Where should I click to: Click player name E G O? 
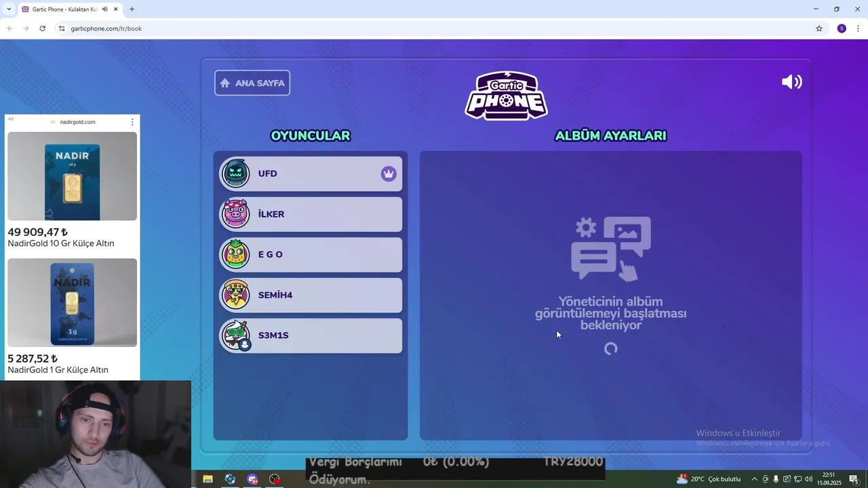point(270,254)
